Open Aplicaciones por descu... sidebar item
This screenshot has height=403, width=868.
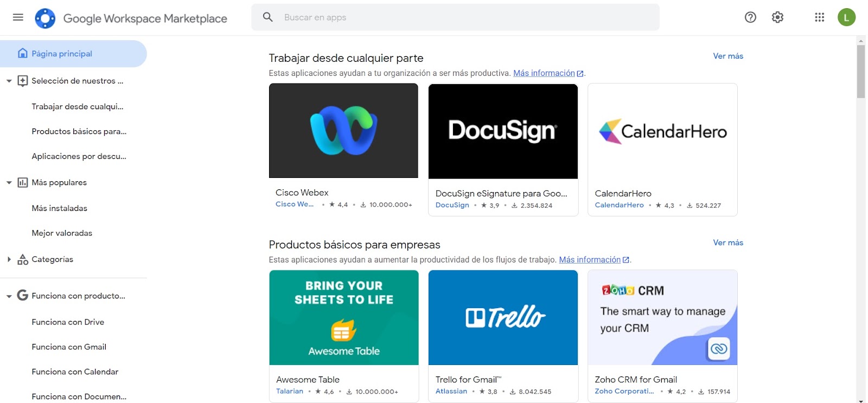coord(79,156)
